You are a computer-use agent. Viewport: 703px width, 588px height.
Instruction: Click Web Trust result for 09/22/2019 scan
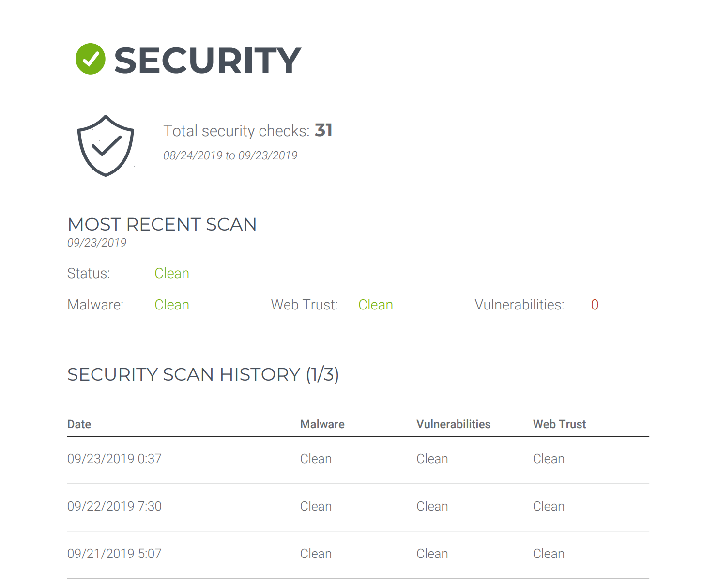[x=549, y=507]
